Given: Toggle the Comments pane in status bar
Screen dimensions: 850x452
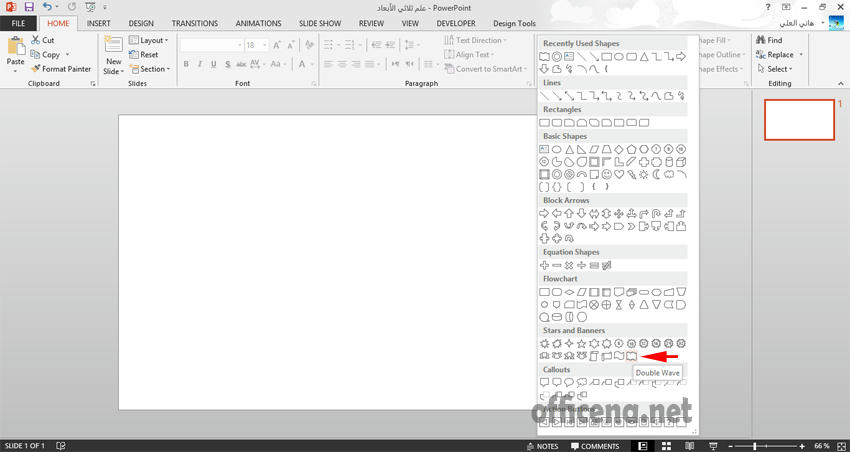Looking at the screenshot, I should 595,446.
